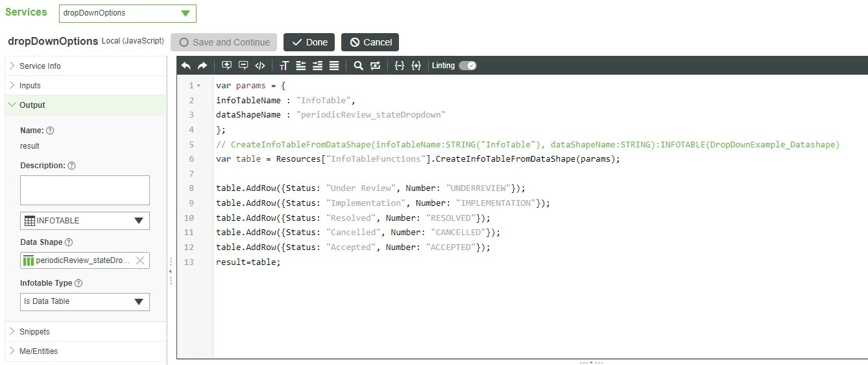The width and height of the screenshot is (868, 365).
Task: Open the Is Data Table dropdown
Action: click(x=85, y=302)
